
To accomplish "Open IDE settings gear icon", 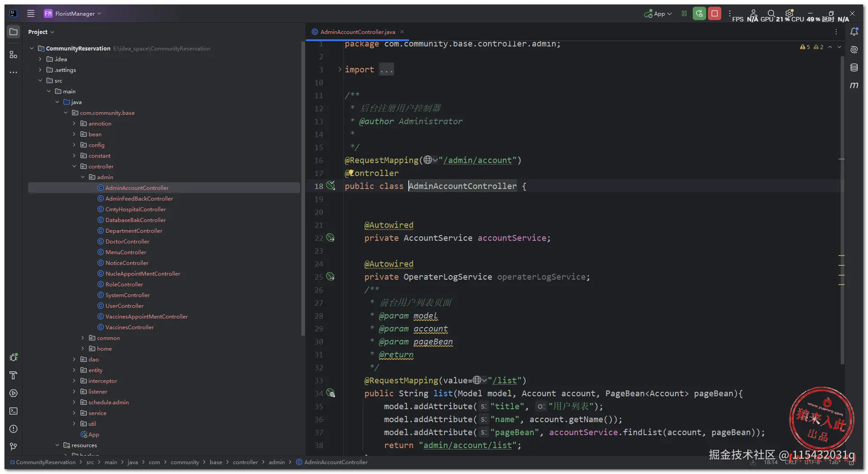I will point(789,13).
